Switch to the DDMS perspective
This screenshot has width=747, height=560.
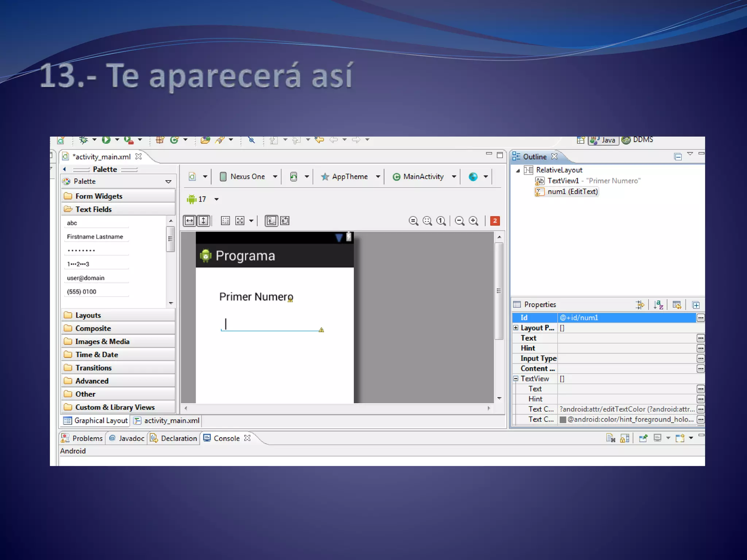(x=638, y=140)
